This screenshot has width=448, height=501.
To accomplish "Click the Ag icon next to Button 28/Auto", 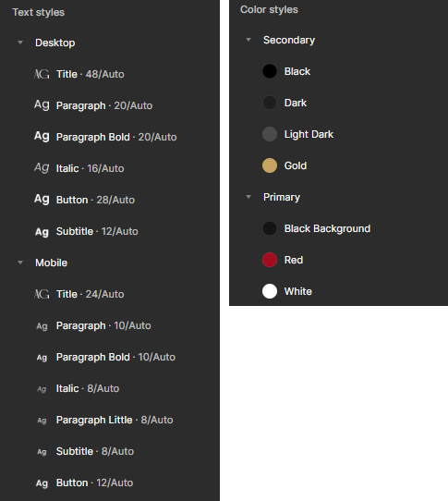I will (42, 199).
